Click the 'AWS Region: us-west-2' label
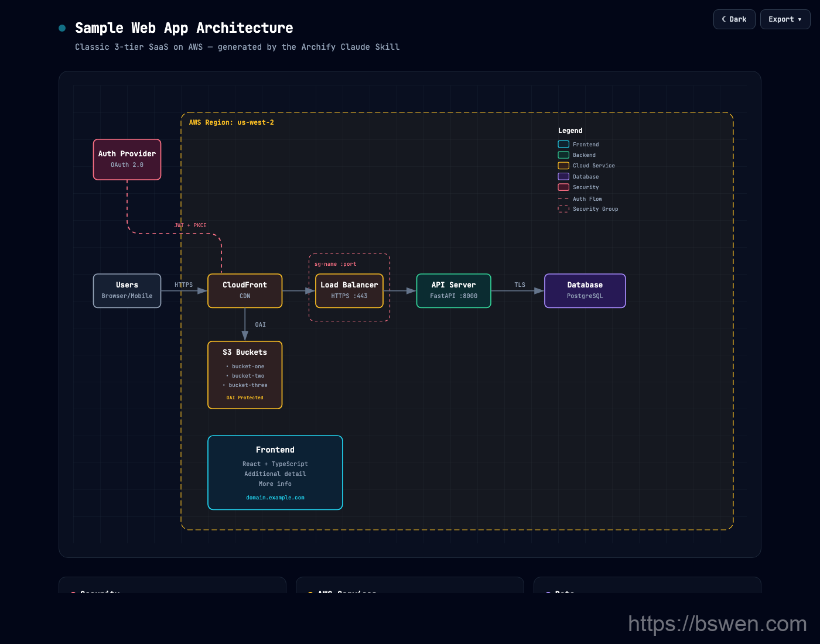The image size is (820, 644). tap(231, 122)
